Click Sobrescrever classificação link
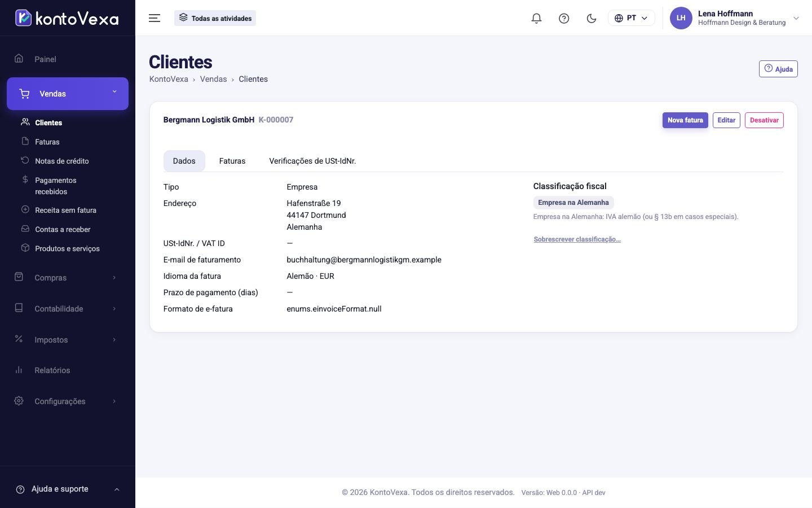 pyautogui.click(x=577, y=239)
